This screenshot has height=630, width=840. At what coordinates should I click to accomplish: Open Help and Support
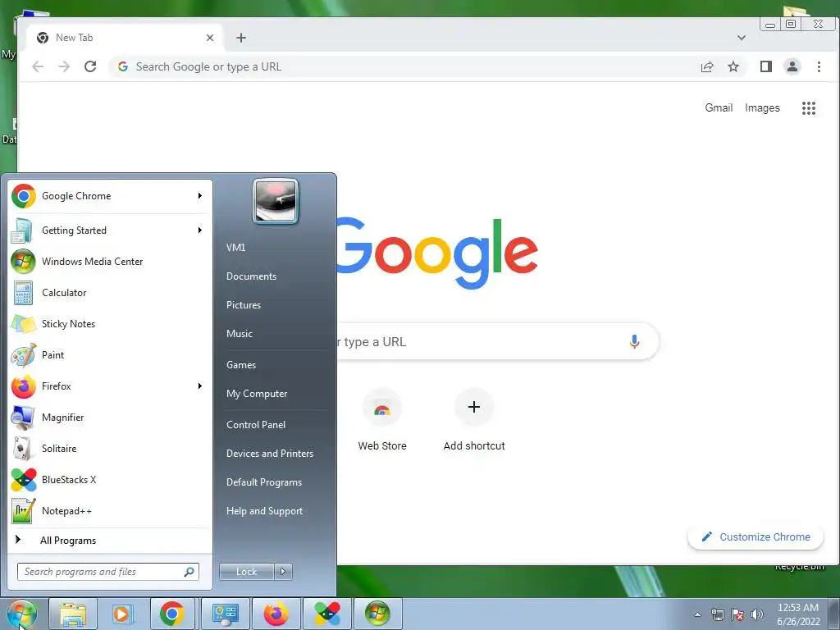click(265, 511)
